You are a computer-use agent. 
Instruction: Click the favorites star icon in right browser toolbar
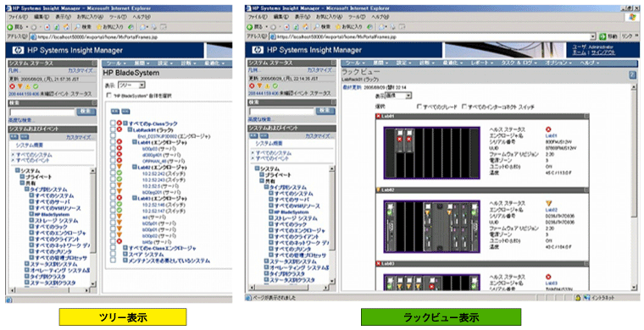[338, 26]
